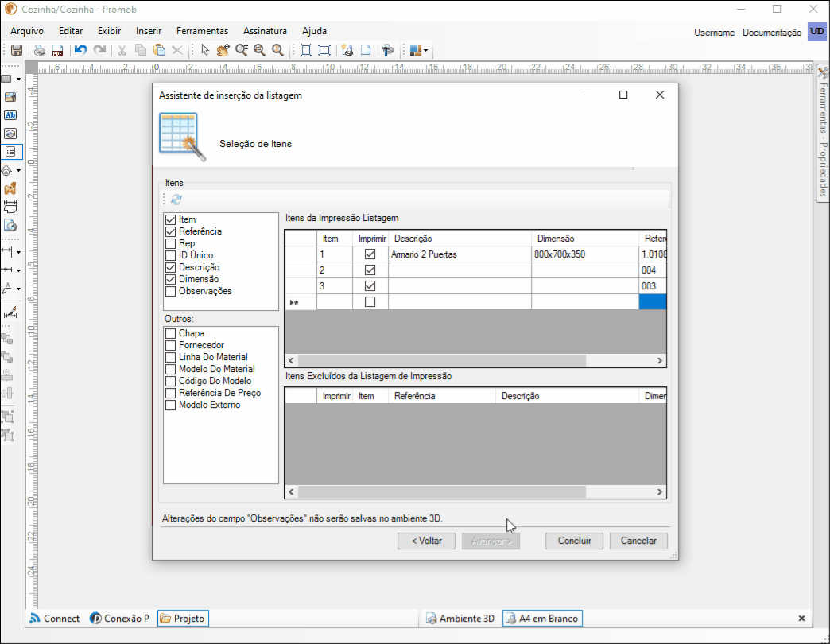Untick Imprimir for Armario 2 Puertas
The width and height of the screenshot is (830, 644).
(370, 254)
